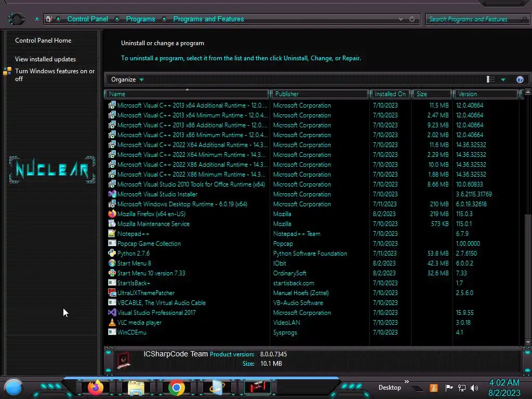Click version 3.6.2115.31769 cell

pos(474,194)
